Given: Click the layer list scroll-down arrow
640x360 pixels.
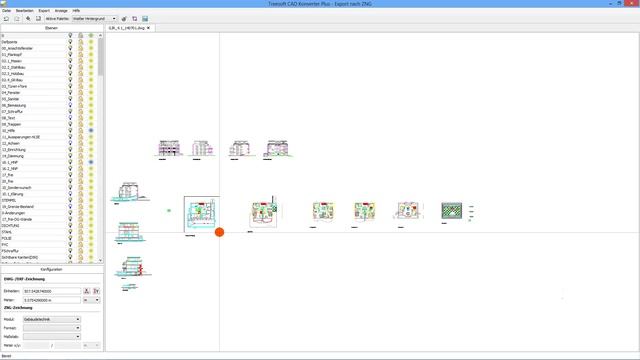Looking at the screenshot, I should 100,260.
